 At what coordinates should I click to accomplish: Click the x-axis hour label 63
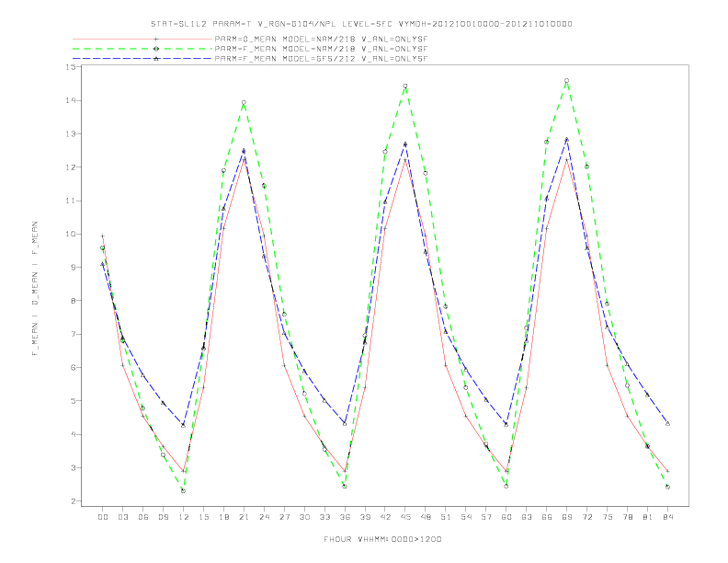527,517
